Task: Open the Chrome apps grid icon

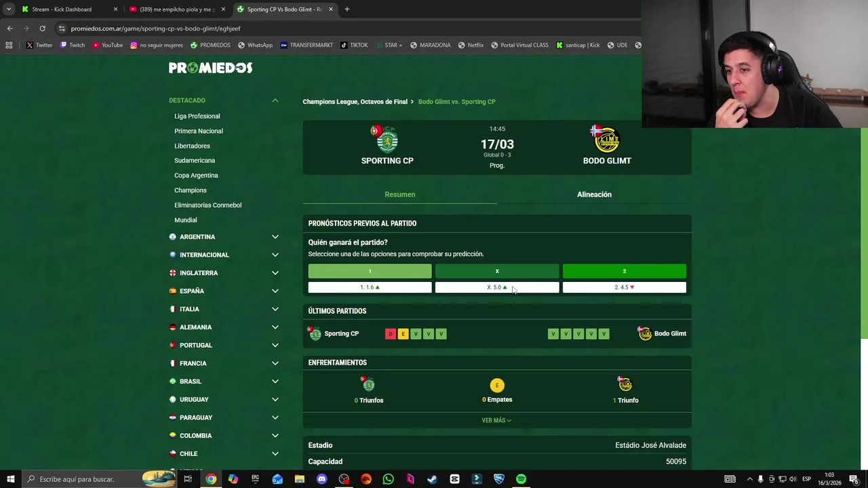Action: click(9, 45)
